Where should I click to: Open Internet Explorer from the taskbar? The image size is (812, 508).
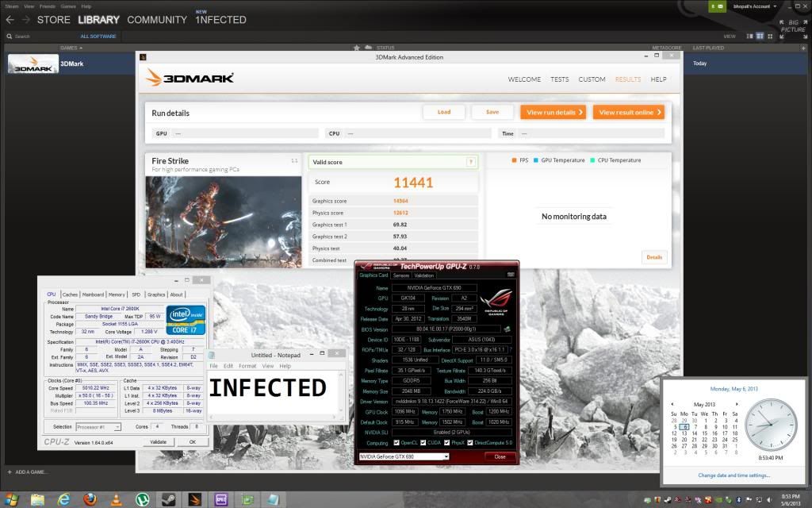63,500
